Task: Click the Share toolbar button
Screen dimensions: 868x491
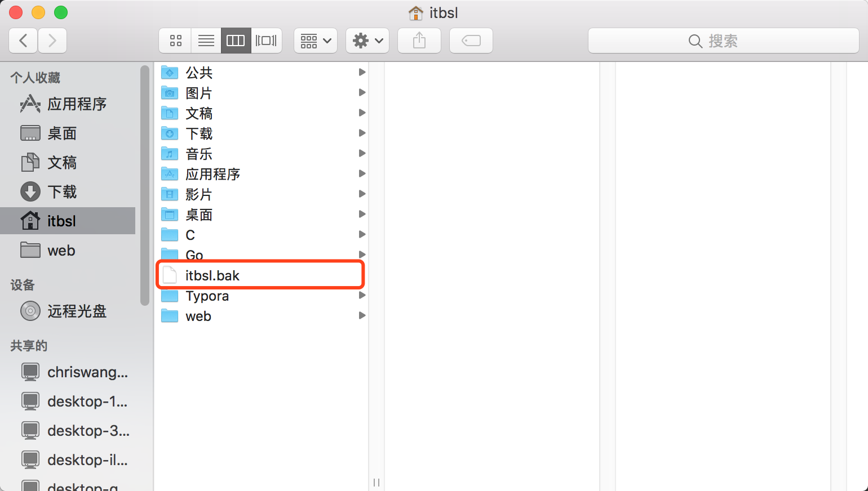Action: [419, 41]
